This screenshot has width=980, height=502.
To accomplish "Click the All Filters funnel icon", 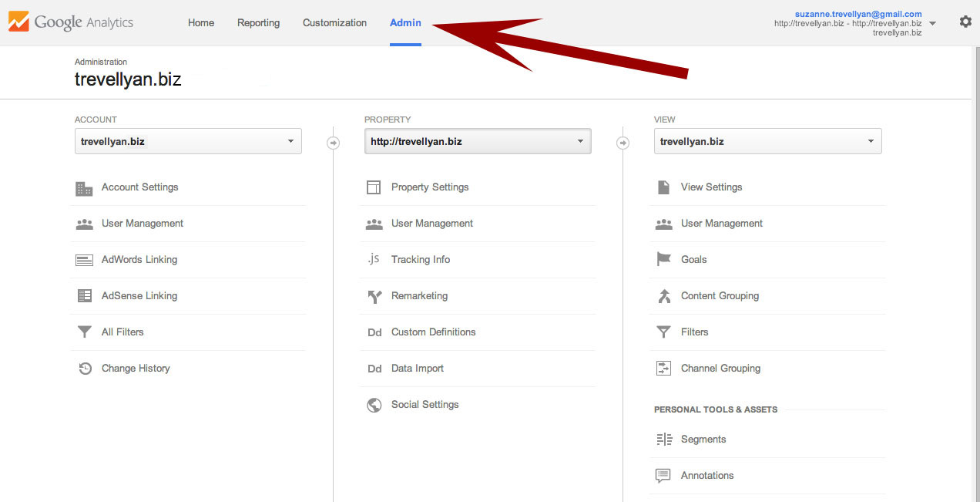I will click(x=84, y=332).
